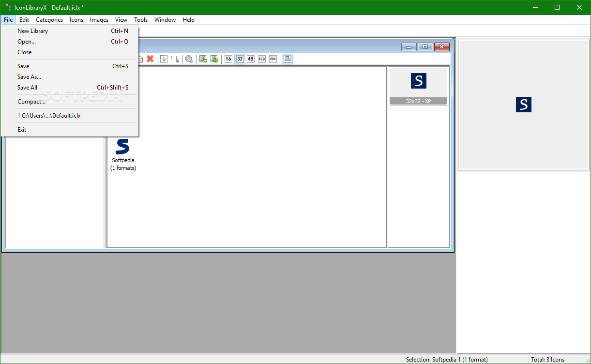The height and width of the screenshot is (364, 591).
Task: Set icon display size to 16
Action: tap(228, 59)
